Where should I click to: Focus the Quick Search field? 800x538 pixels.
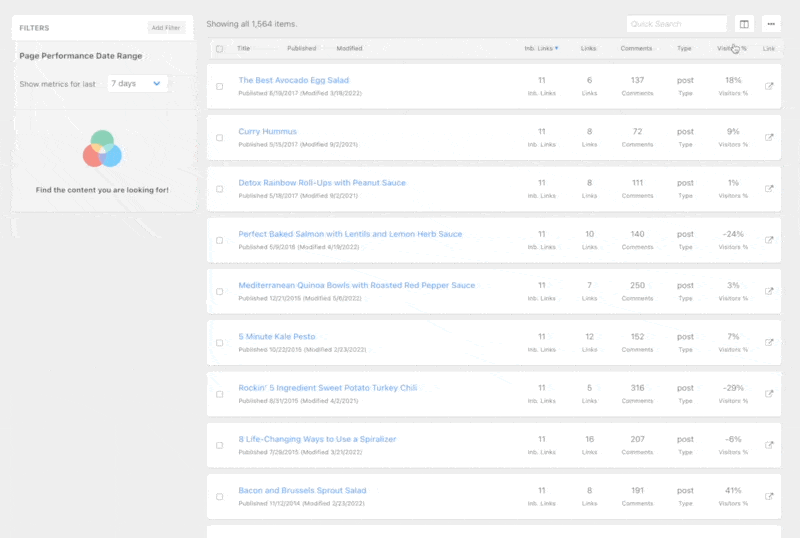[x=677, y=24]
